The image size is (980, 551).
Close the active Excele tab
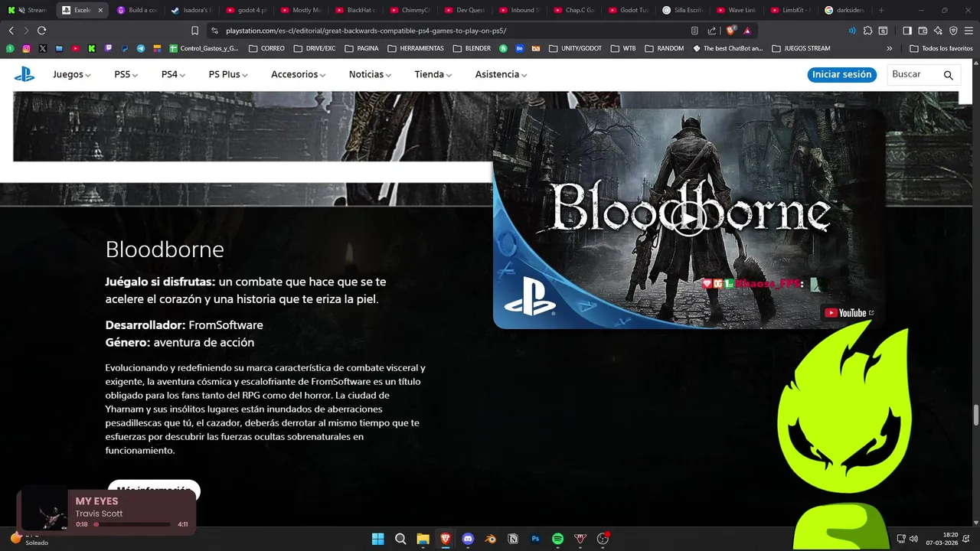(x=100, y=11)
